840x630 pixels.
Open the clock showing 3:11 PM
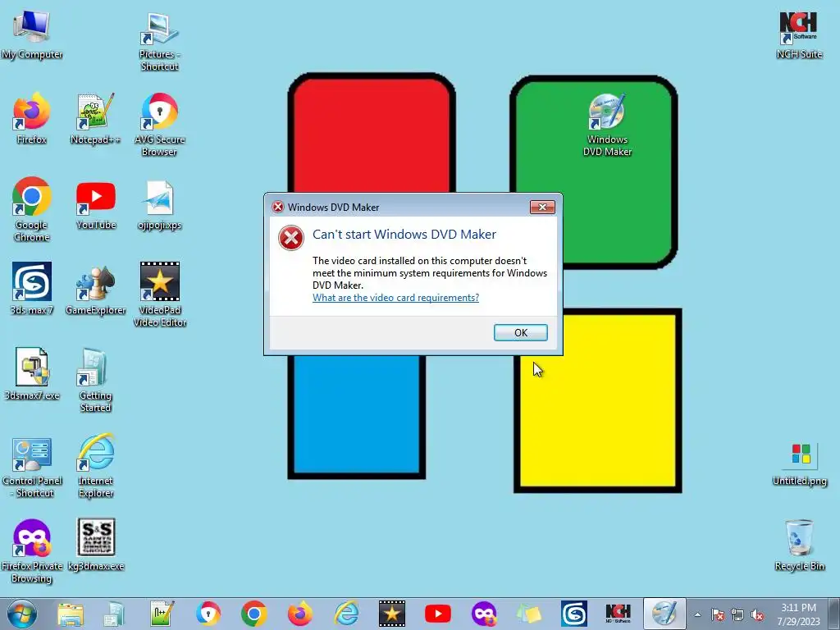(798, 614)
